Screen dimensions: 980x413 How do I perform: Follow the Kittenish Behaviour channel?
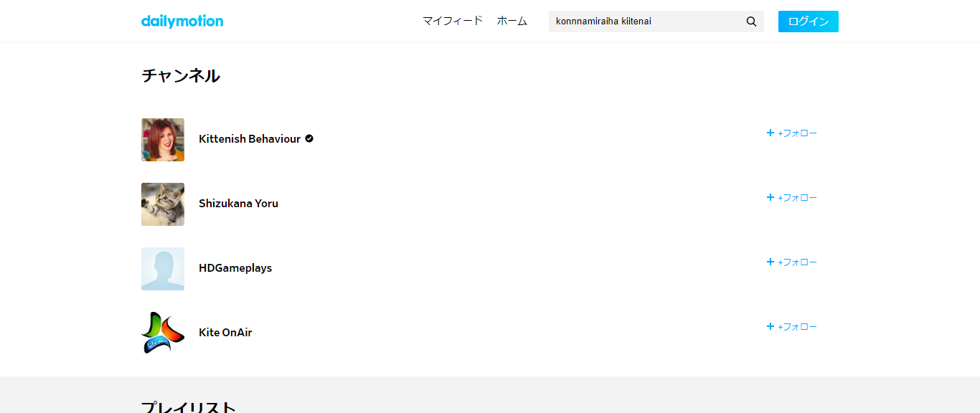pyautogui.click(x=791, y=133)
